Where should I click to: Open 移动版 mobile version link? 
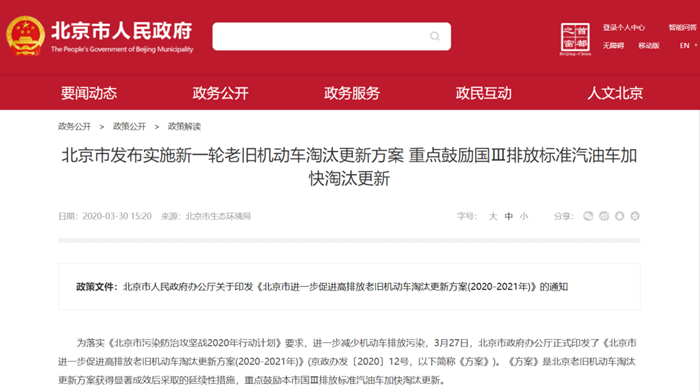pyautogui.click(x=649, y=46)
